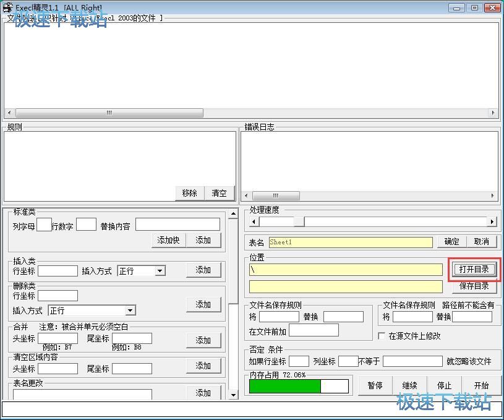The height and width of the screenshot is (420, 504).
Task: Click the Execl精灵 app icon in title bar
Action: pyautogui.click(x=8, y=8)
